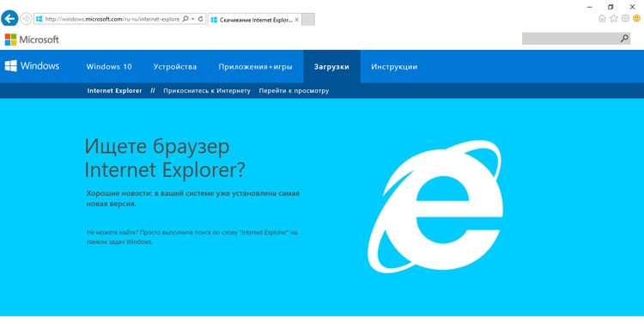
Task: Click the site favicon in address bar
Action: [x=39, y=19]
